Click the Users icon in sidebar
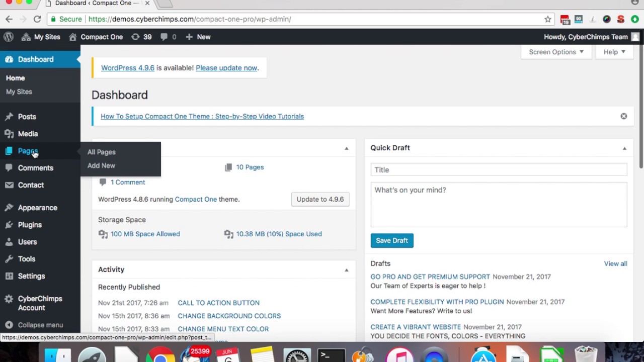644x362 pixels. (9, 242)
